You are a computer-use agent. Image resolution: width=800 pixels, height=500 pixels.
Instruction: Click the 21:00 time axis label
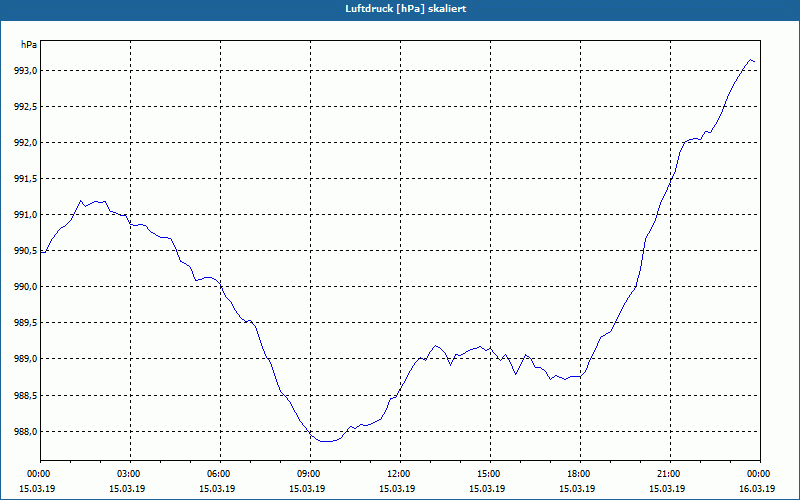(x=670, y=474)
